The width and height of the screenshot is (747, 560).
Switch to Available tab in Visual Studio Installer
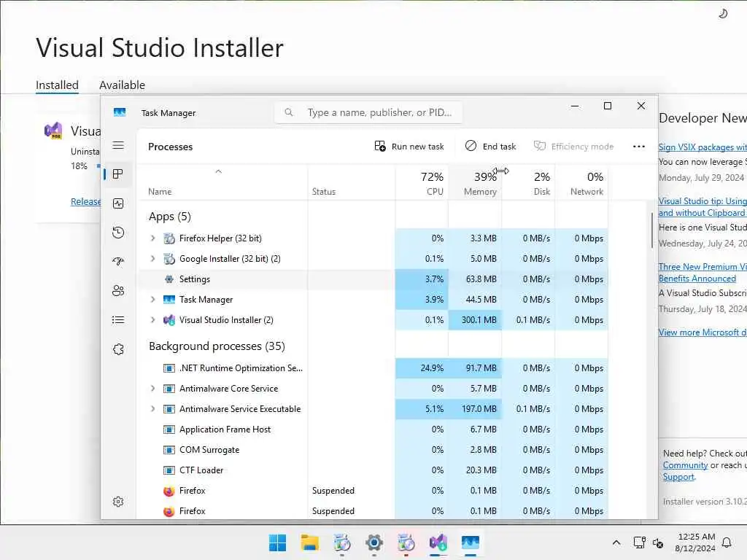pos(122,85)
